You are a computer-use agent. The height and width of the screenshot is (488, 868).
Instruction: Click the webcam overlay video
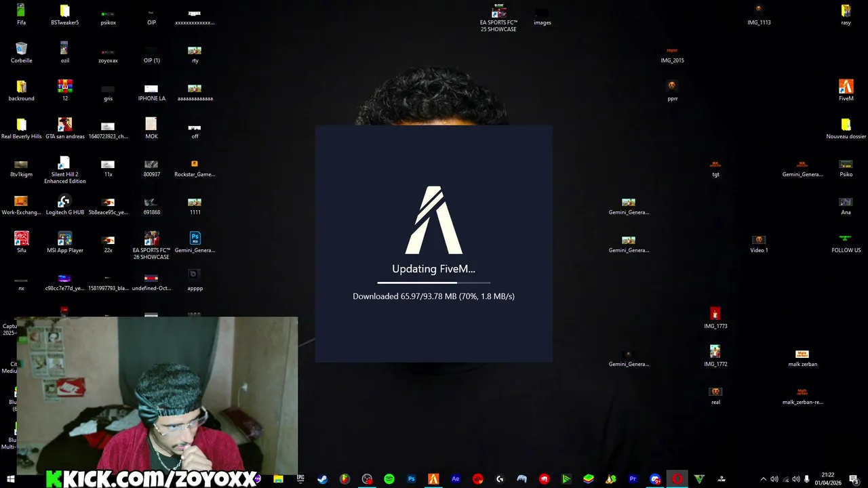157,395
